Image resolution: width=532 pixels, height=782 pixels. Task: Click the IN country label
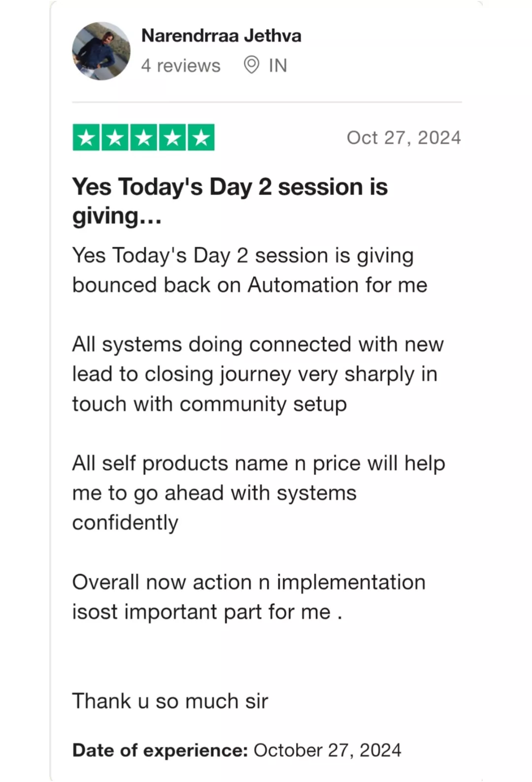(x=278, y=66)
